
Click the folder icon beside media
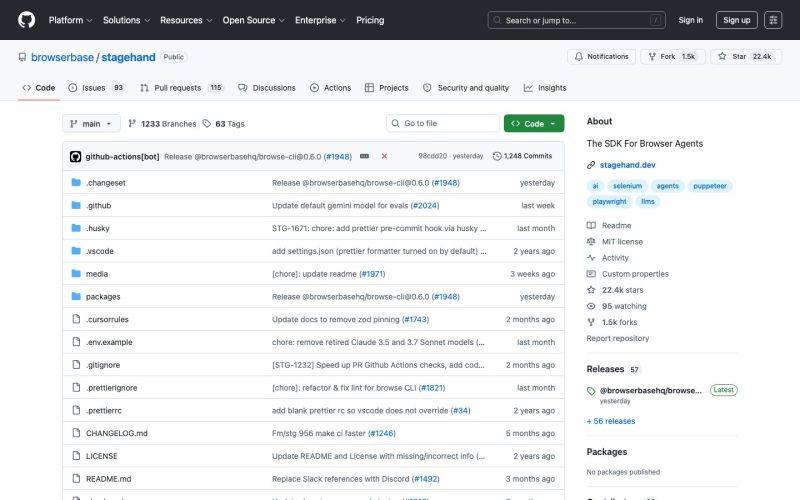(76, 273)
